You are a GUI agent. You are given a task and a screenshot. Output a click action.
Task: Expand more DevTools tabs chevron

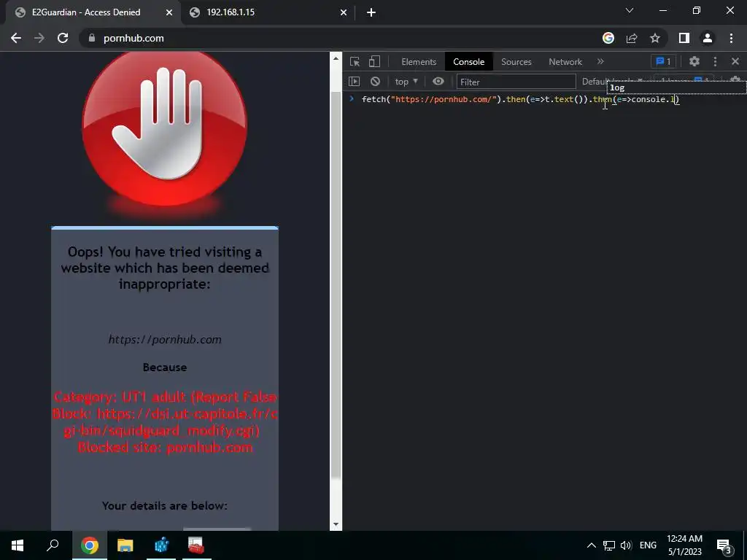tap(601, 61)
